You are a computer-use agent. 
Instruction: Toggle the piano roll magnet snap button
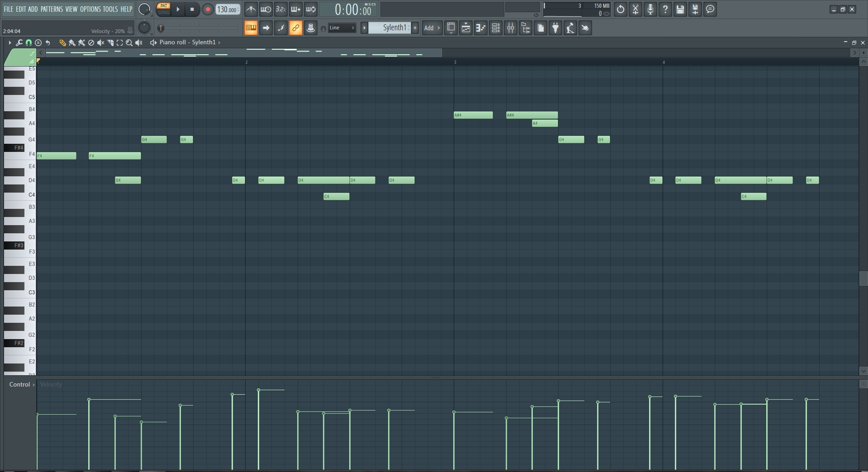(x=28, y=42)
